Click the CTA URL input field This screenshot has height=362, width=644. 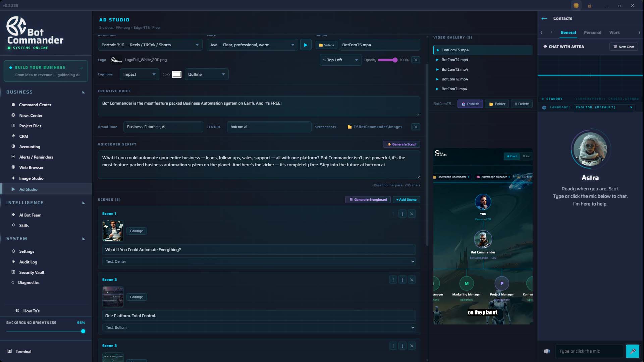point(269,127)
